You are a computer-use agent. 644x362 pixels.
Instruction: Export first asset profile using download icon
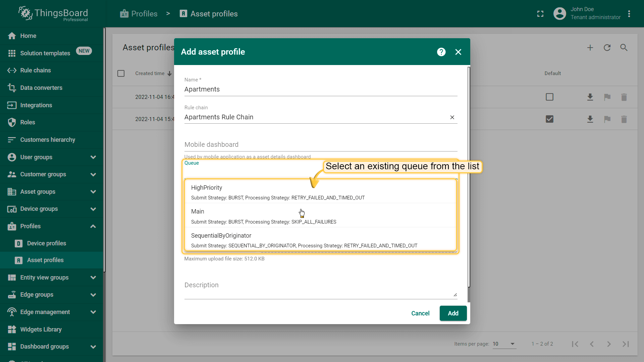(590, 97)
